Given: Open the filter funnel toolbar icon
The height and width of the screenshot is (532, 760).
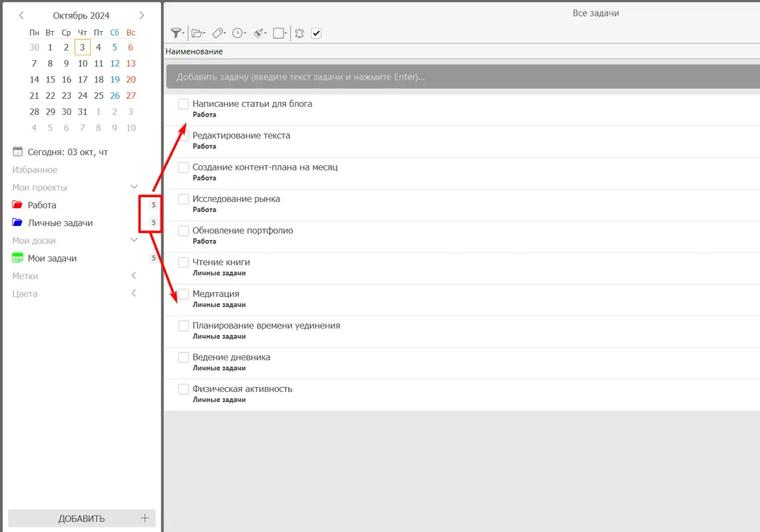Looking at the screenshot, I should tap(177, 34).
